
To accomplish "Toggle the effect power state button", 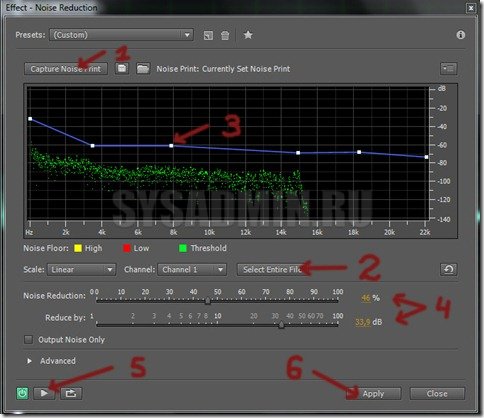I will [22, 393].
